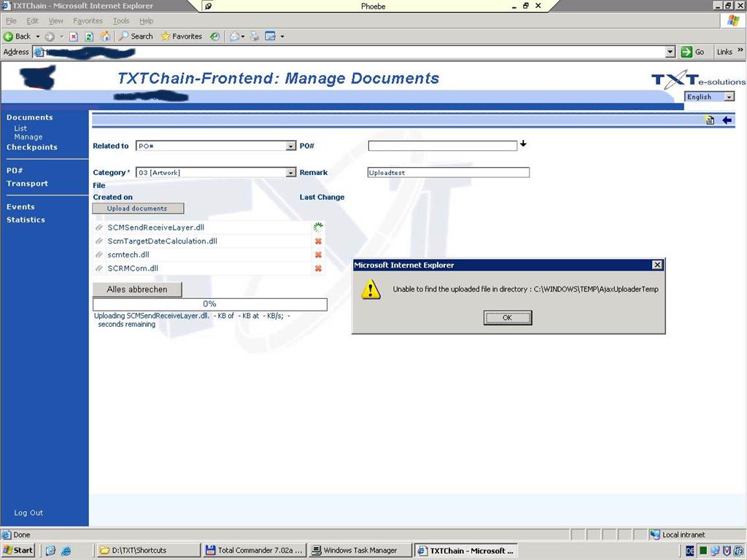Click the green Go button
The image size is (747, 560).
693,52
